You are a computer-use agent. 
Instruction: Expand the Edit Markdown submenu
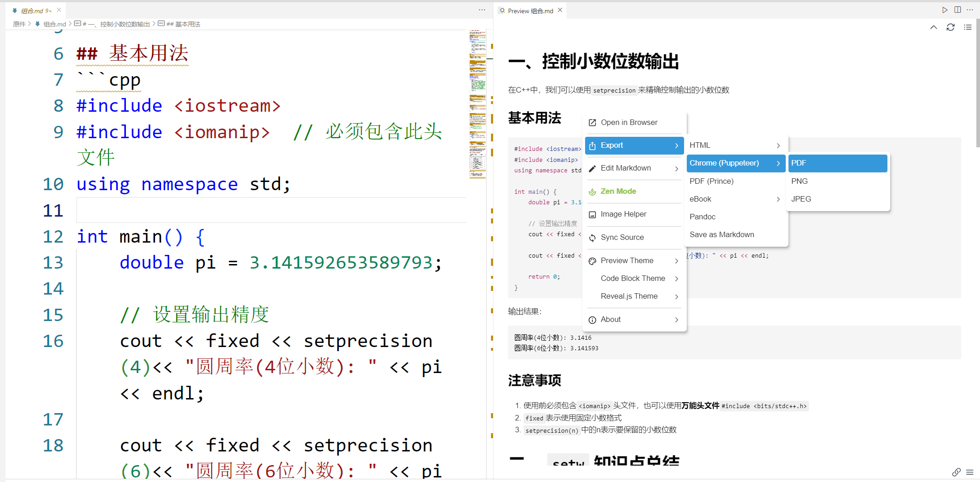tap(677, 169)
